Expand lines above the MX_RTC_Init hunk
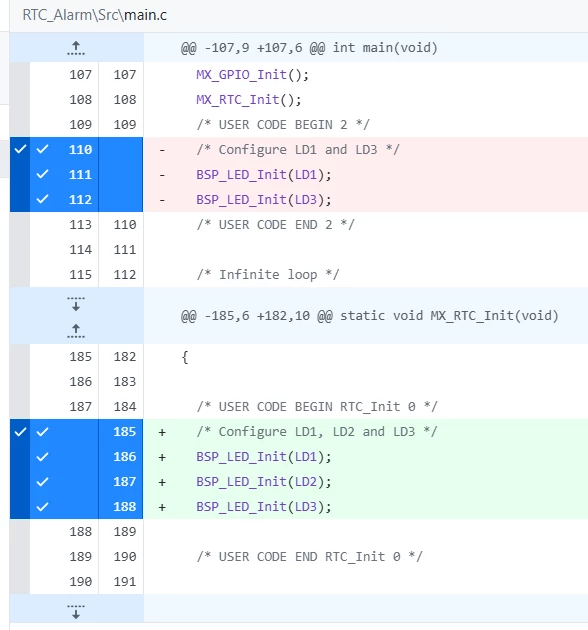This screenshot has height=630, width=588. (x=76, y=331)
